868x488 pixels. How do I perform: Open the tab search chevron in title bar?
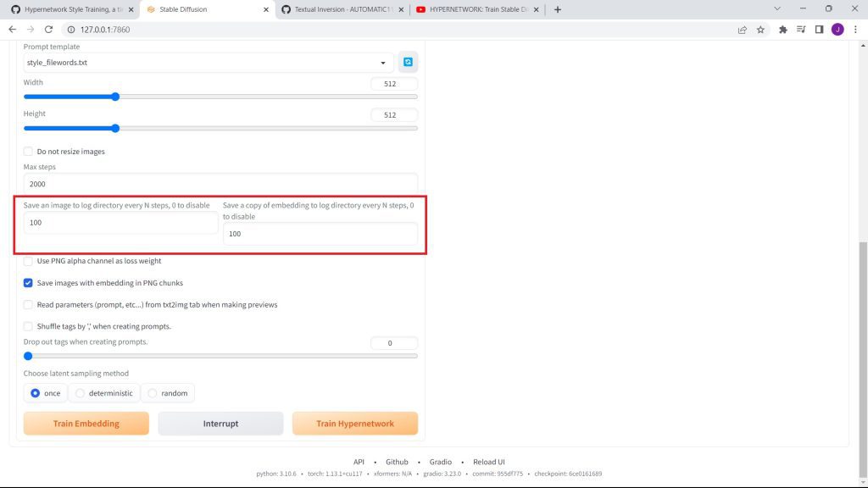[x=779, y=9]
